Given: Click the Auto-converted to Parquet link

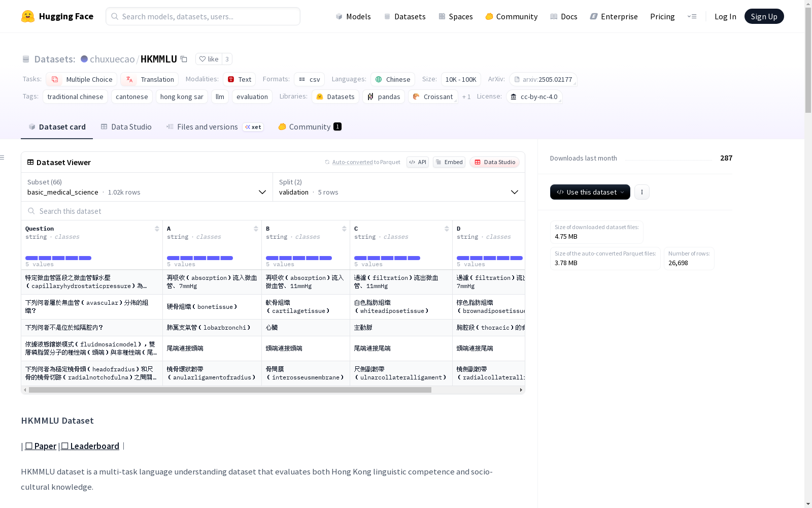Looking at the screenshot, I should 366,162.
